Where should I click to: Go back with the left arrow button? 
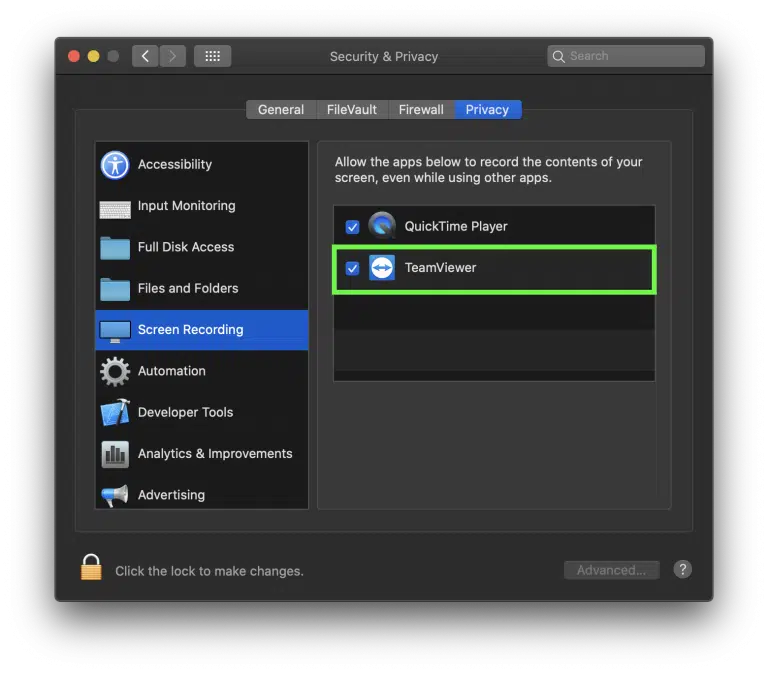pyautogui.click(x=145, y=56)
